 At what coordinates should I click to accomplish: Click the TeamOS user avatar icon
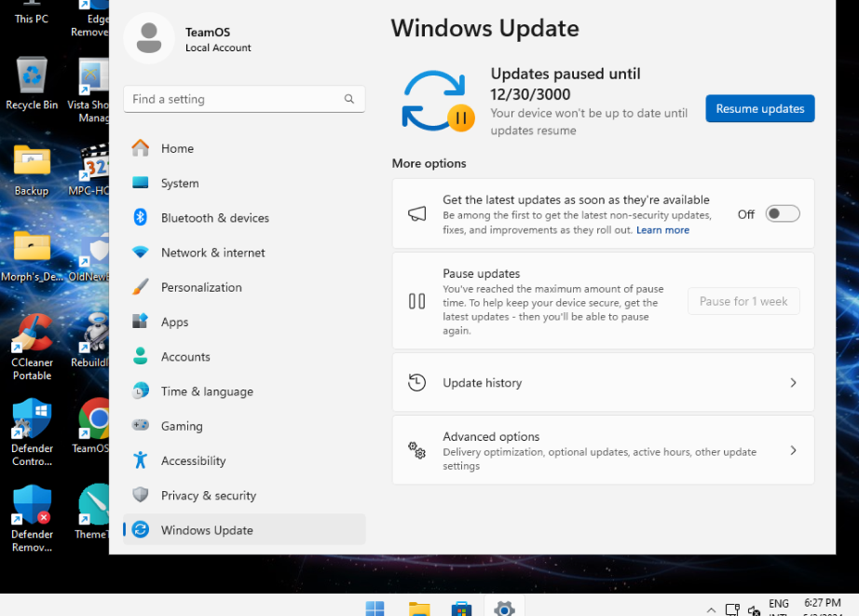pos(148,38)
